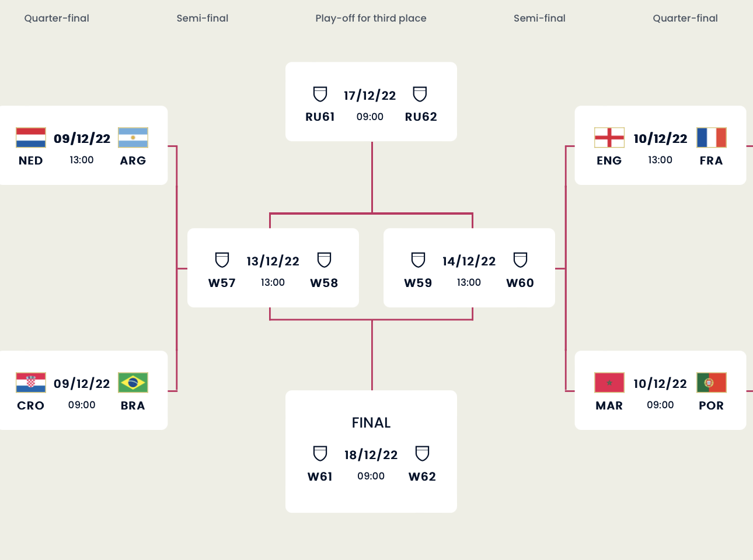
Task: Click the W57 placeholder shield icon
Action: [222, 260]
